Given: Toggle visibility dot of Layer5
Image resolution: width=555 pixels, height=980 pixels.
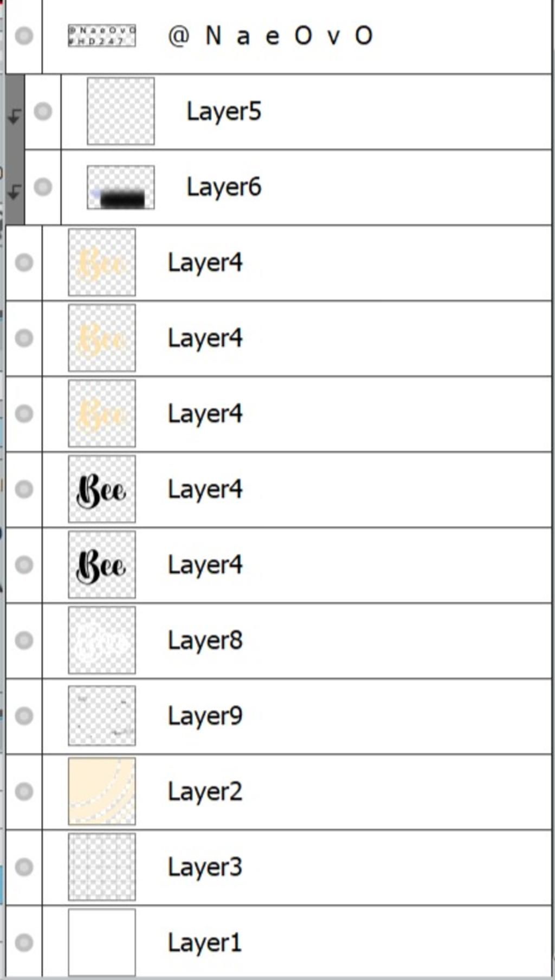Looking at the screenshot, I should (x=43, y=111).
